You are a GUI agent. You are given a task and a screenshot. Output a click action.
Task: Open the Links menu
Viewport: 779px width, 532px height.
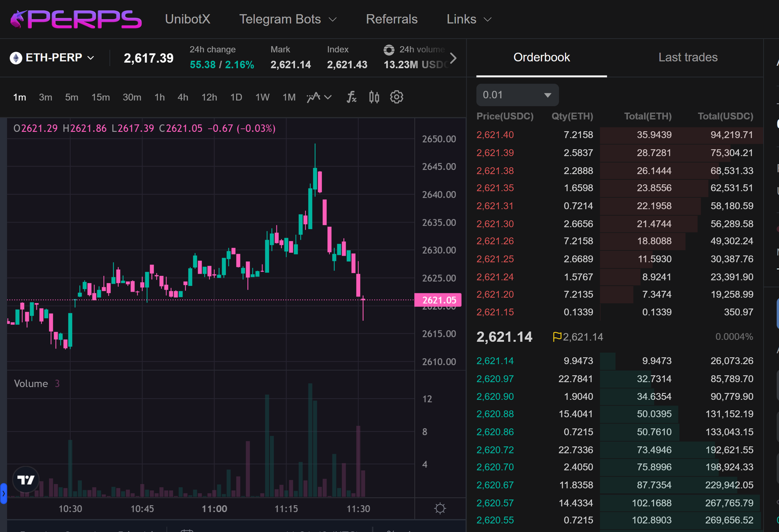[x=467, y=19]
